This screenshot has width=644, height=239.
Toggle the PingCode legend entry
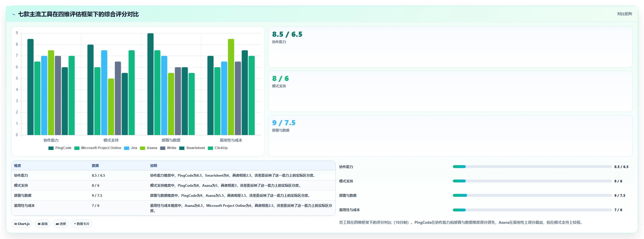point(60,148)
